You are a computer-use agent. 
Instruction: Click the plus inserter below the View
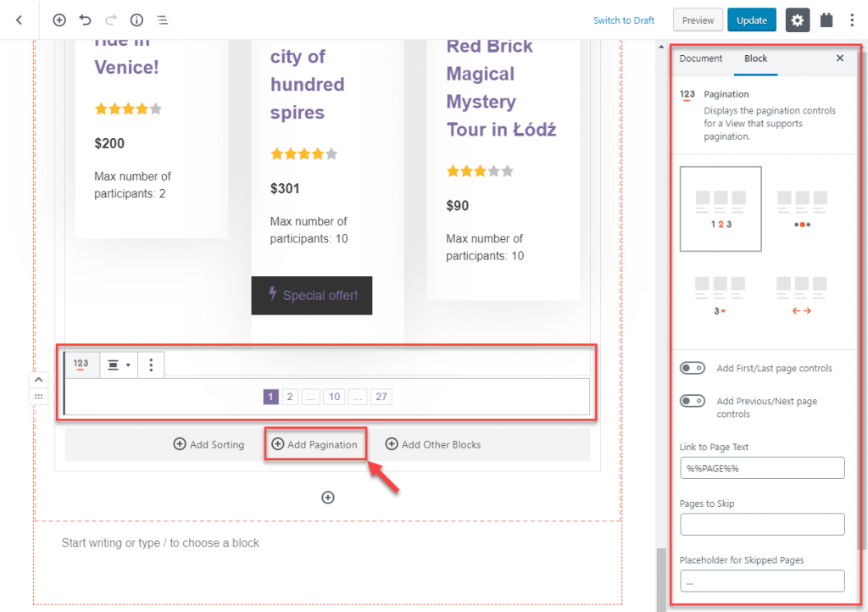[328, 498]
